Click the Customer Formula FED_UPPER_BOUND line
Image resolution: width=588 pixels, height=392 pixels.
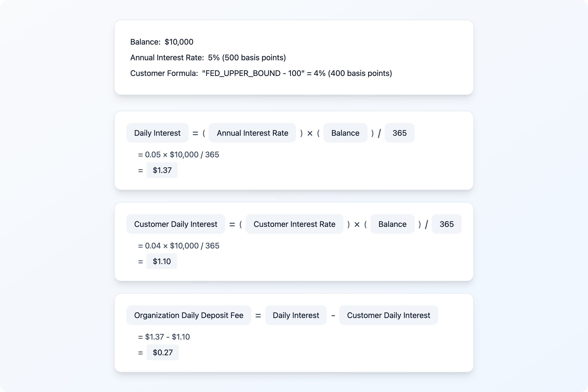[x=261, y=73]
